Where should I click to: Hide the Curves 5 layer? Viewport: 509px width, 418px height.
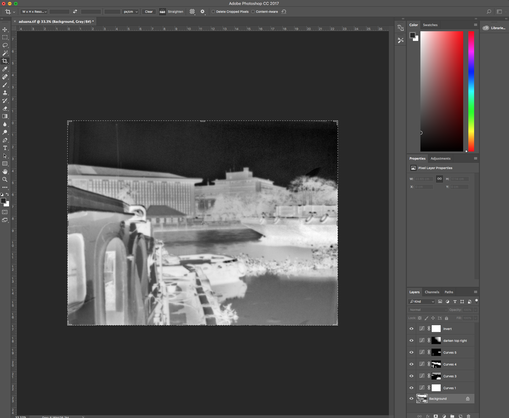(x=411, y=352)
